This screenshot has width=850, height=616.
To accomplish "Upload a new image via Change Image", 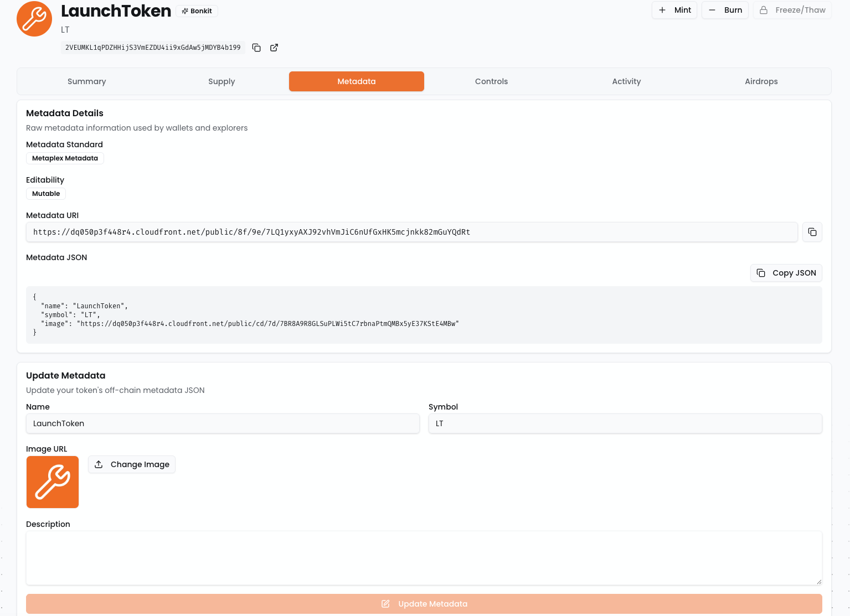I will click(x=132, y=464).
